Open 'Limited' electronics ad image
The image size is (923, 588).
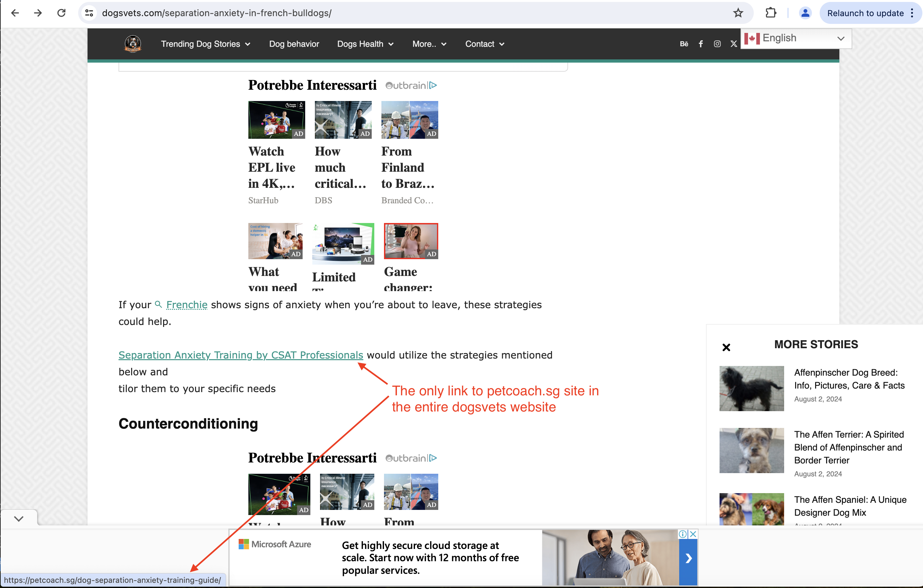click(x=343, y=244)
